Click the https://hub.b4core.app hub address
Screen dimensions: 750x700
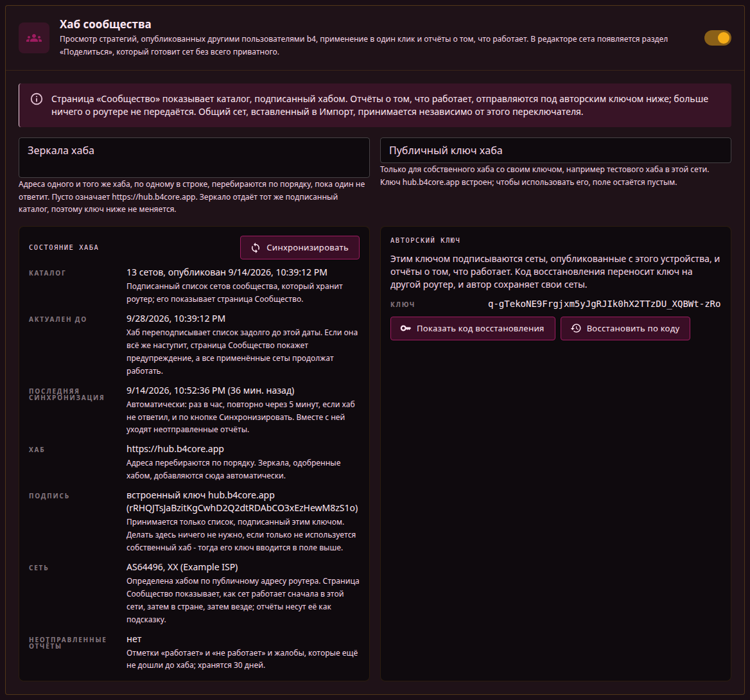[175, 449]
